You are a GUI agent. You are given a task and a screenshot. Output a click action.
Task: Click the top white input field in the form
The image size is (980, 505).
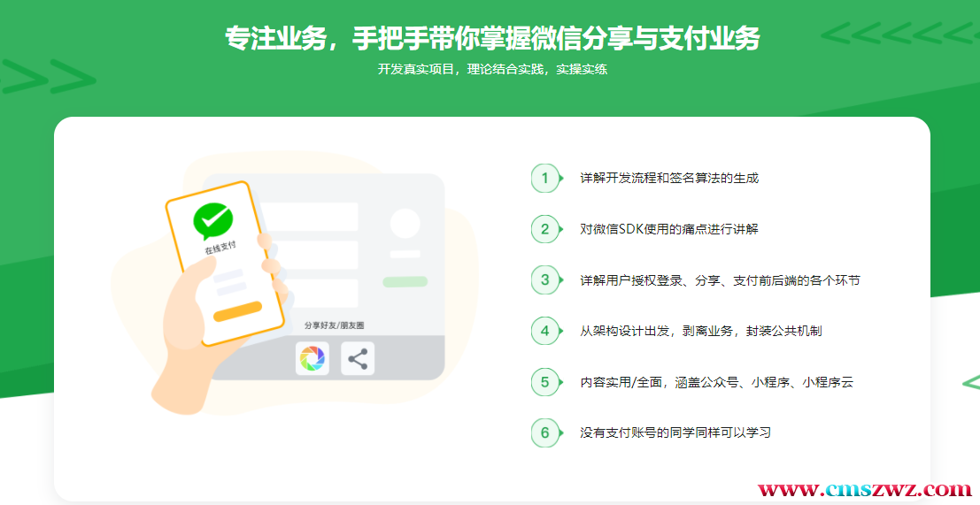click(x=312, y=216)
